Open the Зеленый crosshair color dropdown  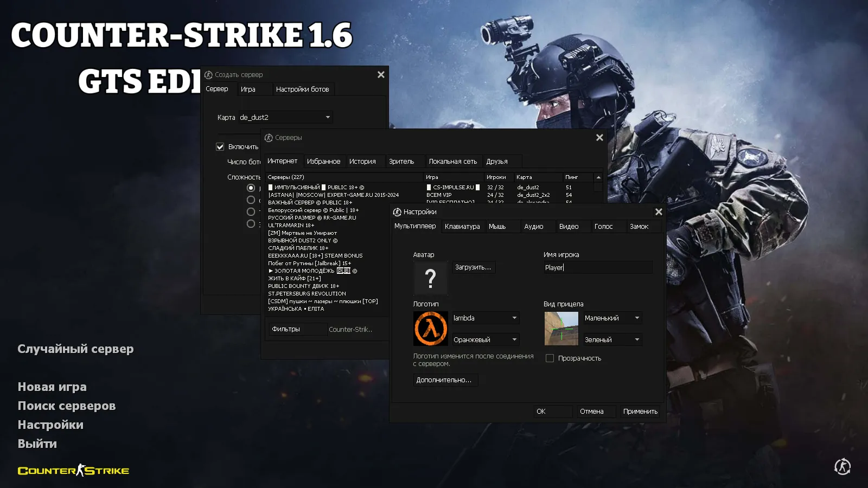click(612, 340)
